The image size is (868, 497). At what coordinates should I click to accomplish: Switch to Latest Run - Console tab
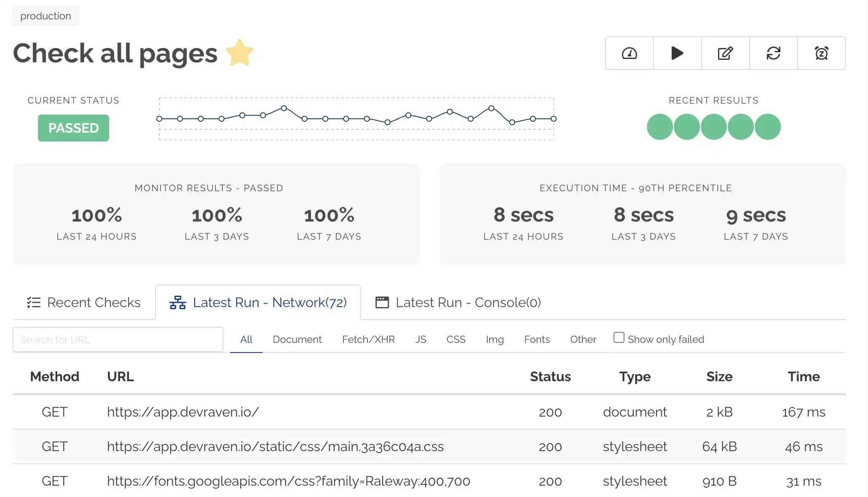click(x=458, y=302)
